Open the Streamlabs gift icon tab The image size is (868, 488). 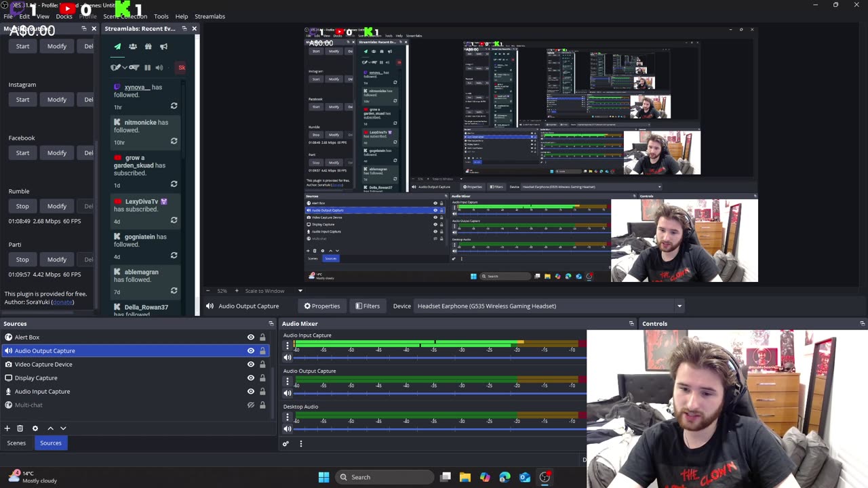pos(148,47)
